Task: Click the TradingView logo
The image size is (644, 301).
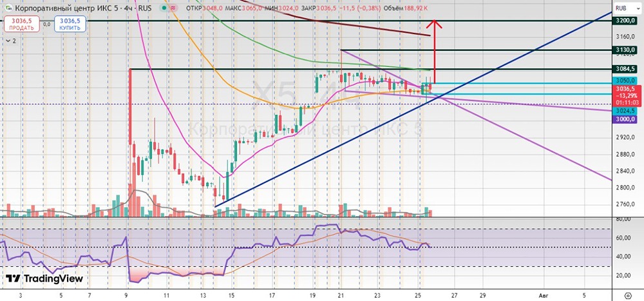Action: click(45, 278)
